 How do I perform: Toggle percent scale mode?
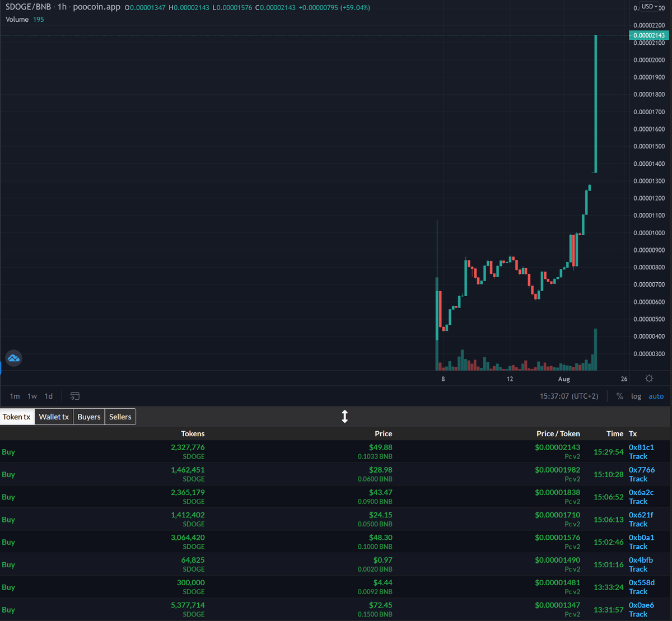pos(619,396)
